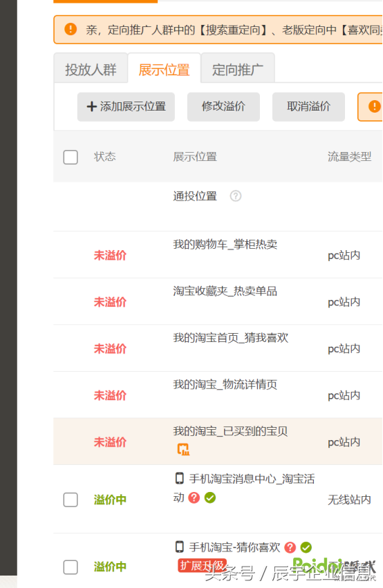
Task: Open the 定向推广 tab
Action: coord(238,68)
